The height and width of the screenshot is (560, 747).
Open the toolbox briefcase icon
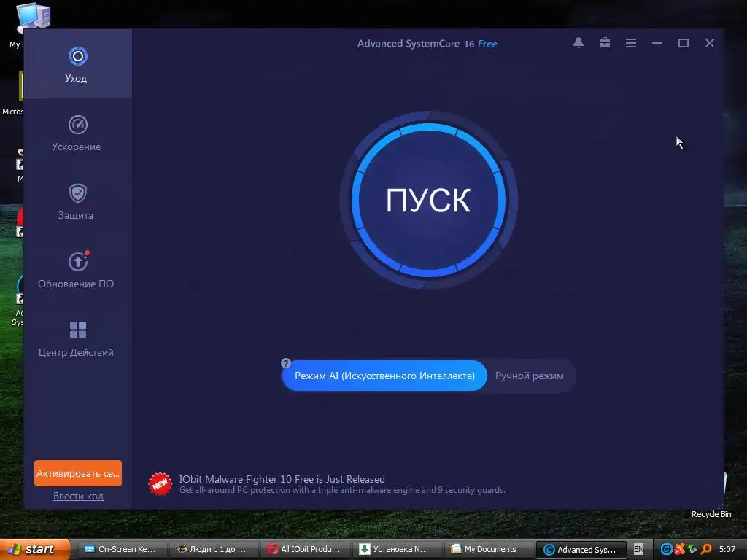click(x=605, y=43)
